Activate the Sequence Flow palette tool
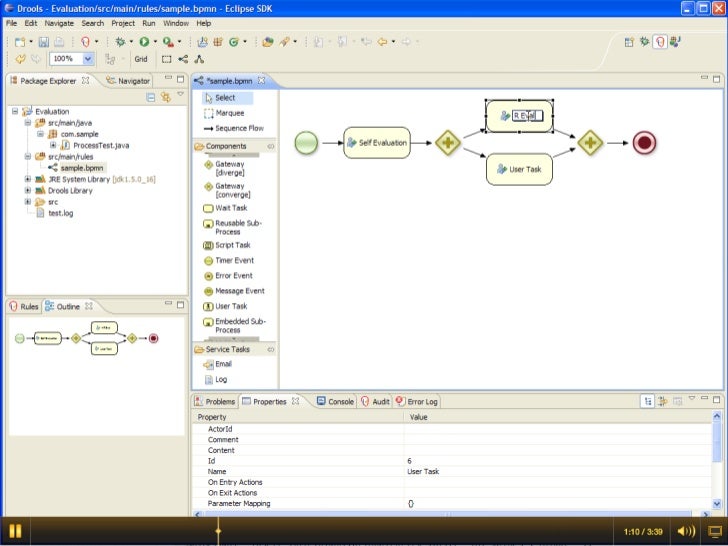The height and width of the screenshot is (546, 728). click(x=234, y=129)
